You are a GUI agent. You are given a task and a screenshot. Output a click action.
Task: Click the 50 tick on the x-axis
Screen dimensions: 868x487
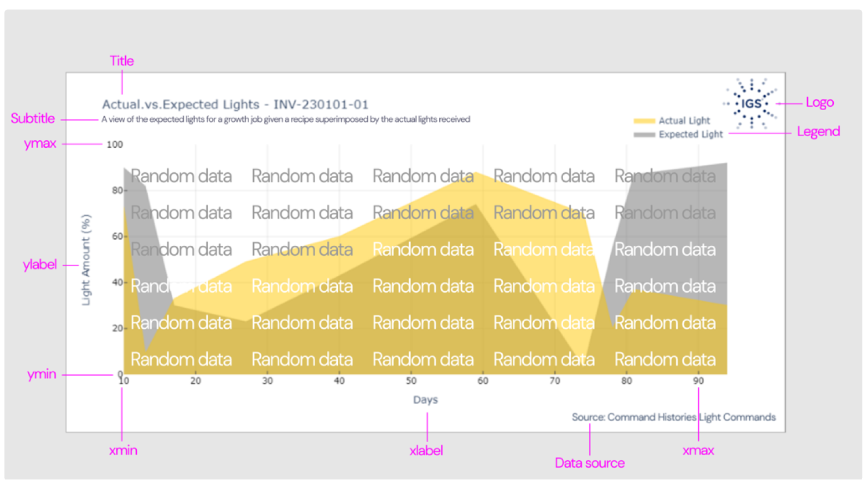(x=411, y=381)
